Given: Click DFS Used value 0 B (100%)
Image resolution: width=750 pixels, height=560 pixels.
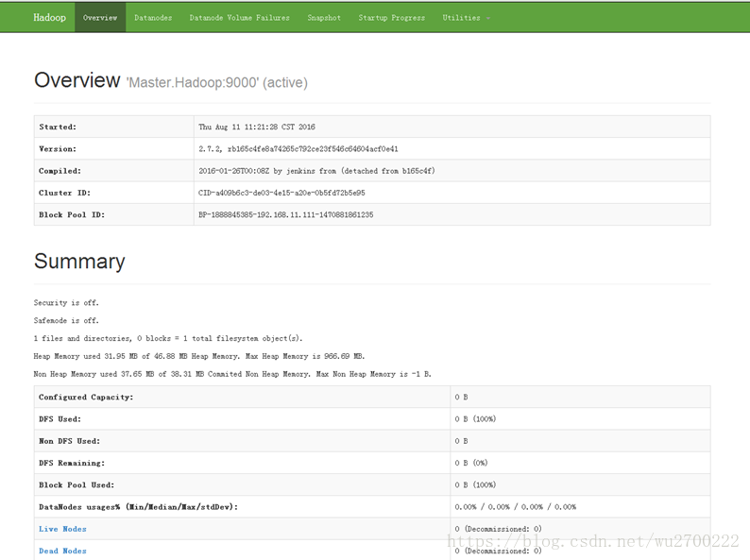Looking at the screenshot, I should click(x=475, y=419).
